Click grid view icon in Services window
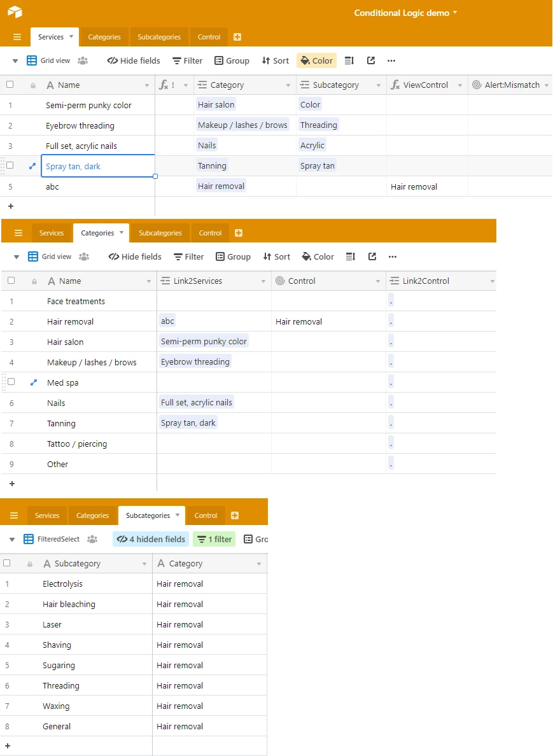The height and width of the screenshot is (756, 553). click(x=32, y=60)
